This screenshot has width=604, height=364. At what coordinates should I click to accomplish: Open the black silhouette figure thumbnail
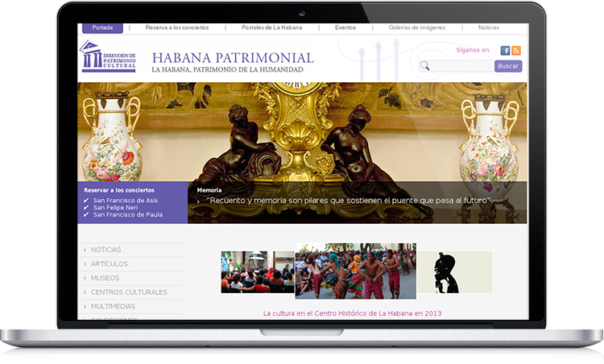(x=455, y=272)
